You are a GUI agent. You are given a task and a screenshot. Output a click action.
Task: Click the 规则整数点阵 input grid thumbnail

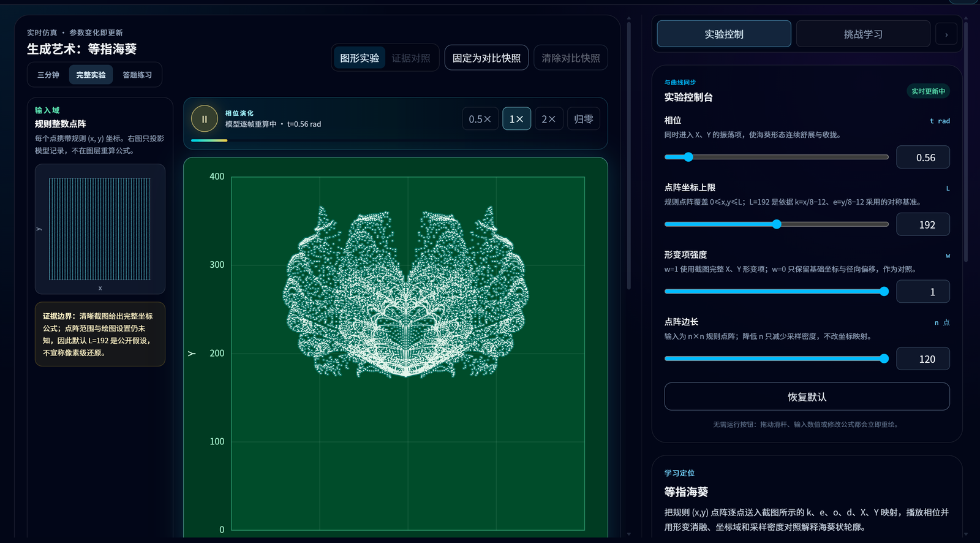coord(100,229)
